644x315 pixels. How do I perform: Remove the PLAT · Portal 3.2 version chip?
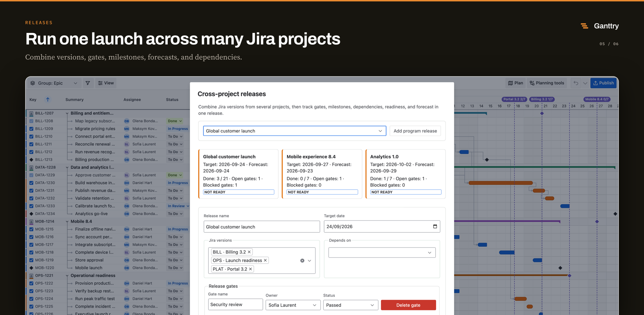(x=250, y=269)
